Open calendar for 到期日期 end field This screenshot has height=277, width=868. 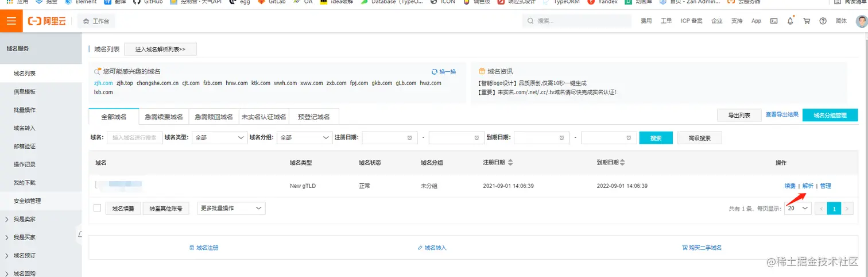[628, 138]
